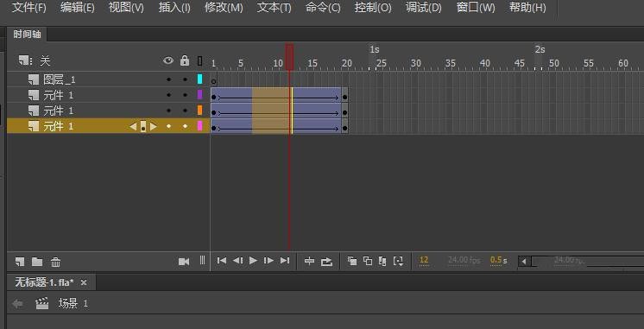
Task: Toggle lock dot of purple-swatch 元件 1 layer
Action: (185, 95)
